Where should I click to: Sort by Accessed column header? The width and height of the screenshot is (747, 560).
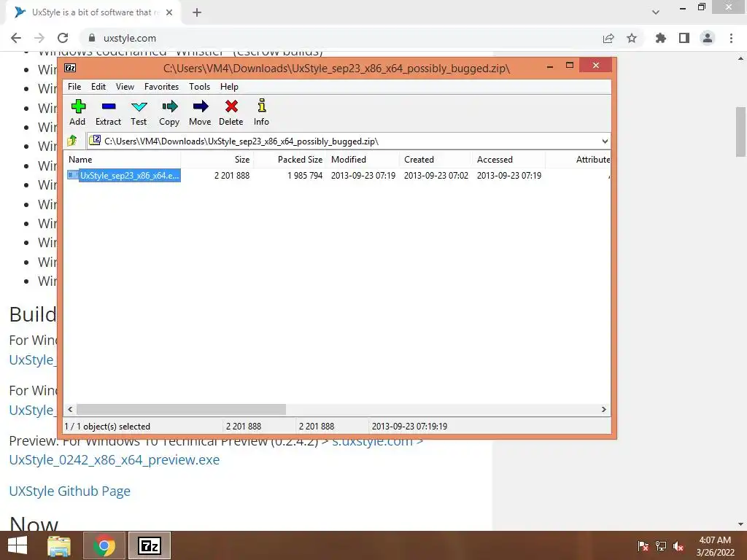click(509, 160)
